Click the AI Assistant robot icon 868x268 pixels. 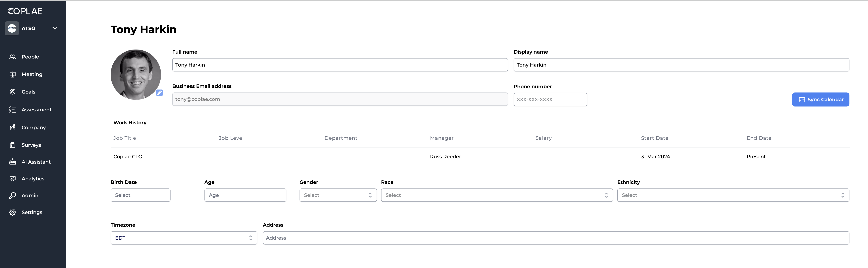click(12, 162)
